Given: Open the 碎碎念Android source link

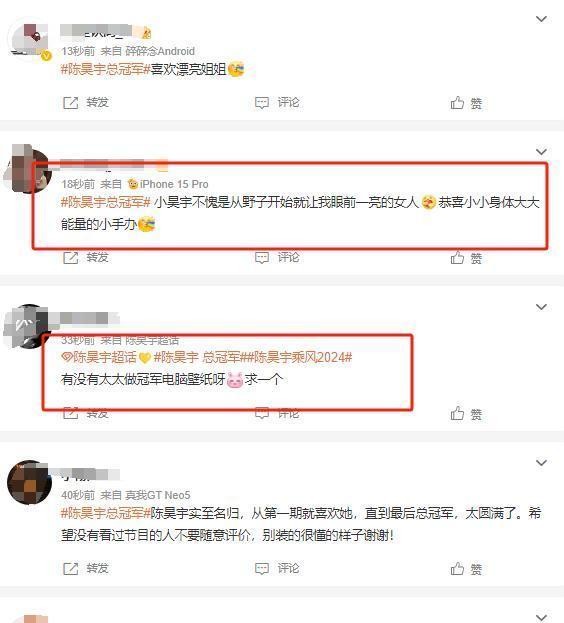Looking at the screenshot, I should coord(160,51).
